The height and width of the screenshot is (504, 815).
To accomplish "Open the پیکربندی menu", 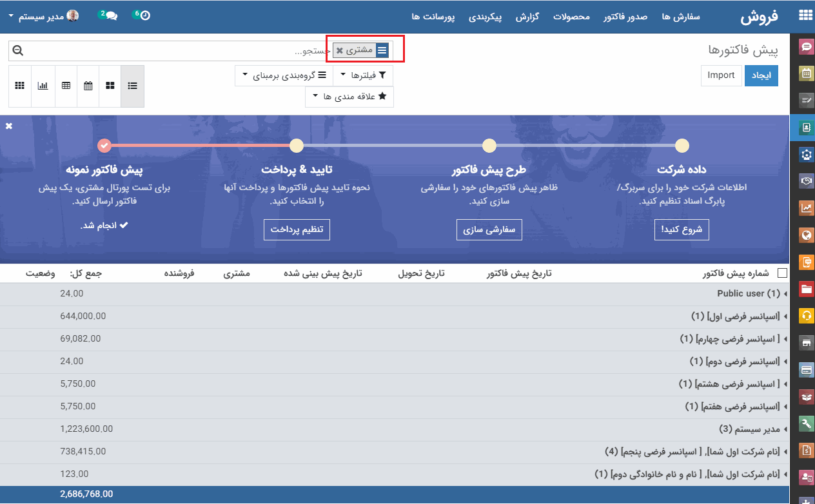I will [x=485, y=17].
